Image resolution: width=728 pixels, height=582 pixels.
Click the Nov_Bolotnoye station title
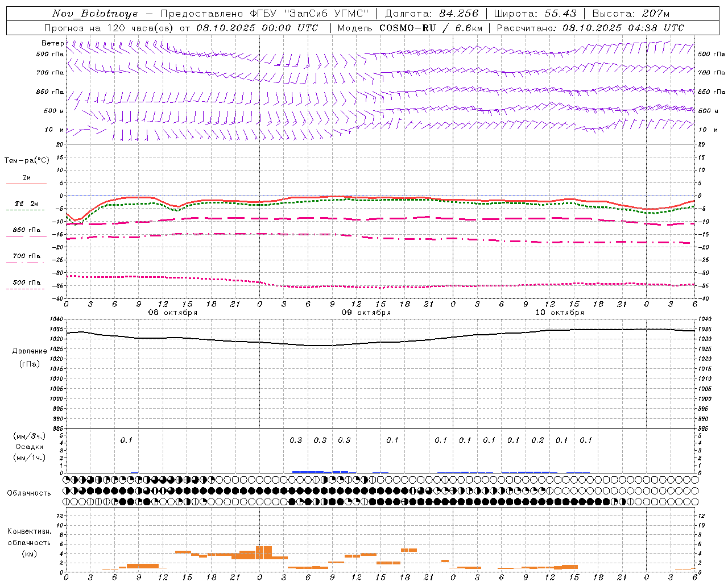click(x=95, y=14)
